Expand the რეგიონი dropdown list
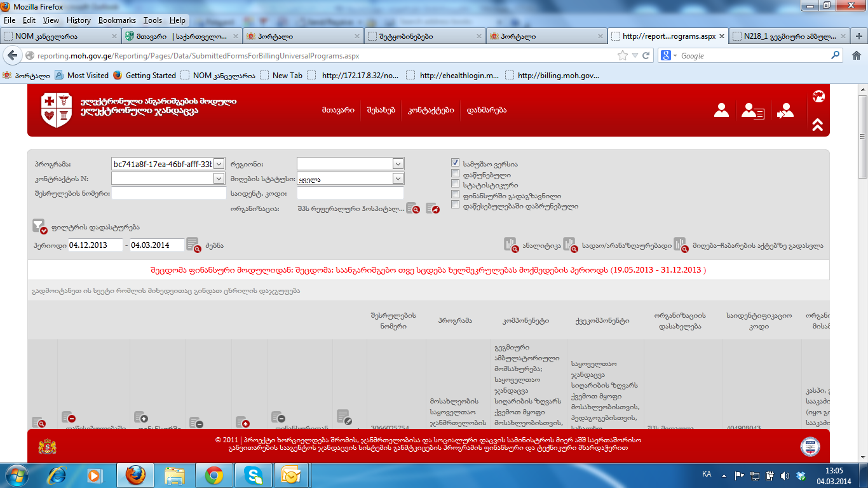Image resolution: width=868 pixels, height=488 pixels. pyautogui.click(x=398, y=164)
